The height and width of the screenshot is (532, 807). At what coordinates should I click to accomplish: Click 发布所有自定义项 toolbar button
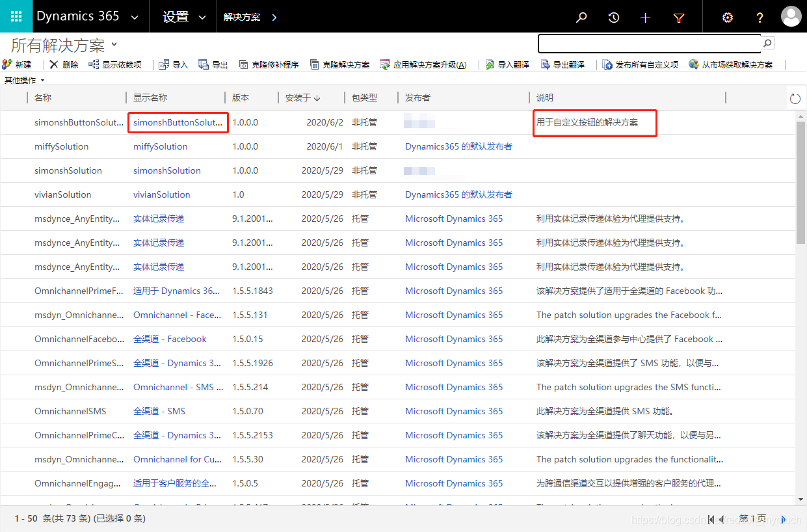click(x=641, y=64)
